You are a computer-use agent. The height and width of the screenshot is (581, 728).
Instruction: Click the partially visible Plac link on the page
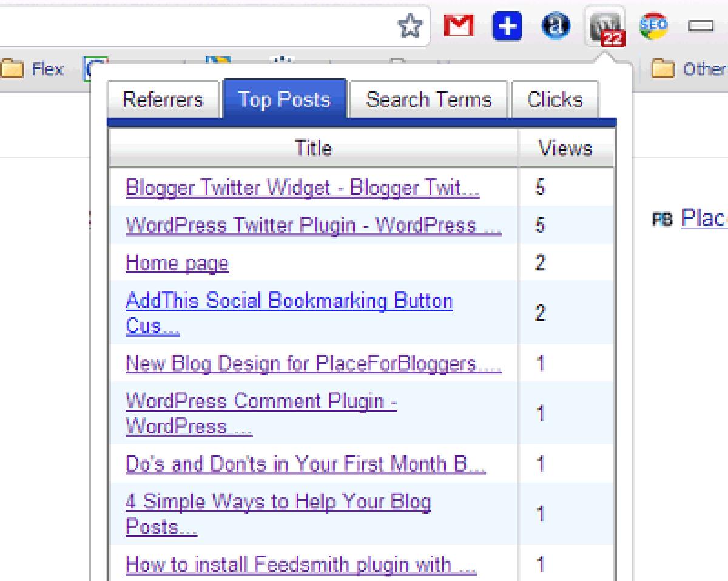[x=704, y=218]
